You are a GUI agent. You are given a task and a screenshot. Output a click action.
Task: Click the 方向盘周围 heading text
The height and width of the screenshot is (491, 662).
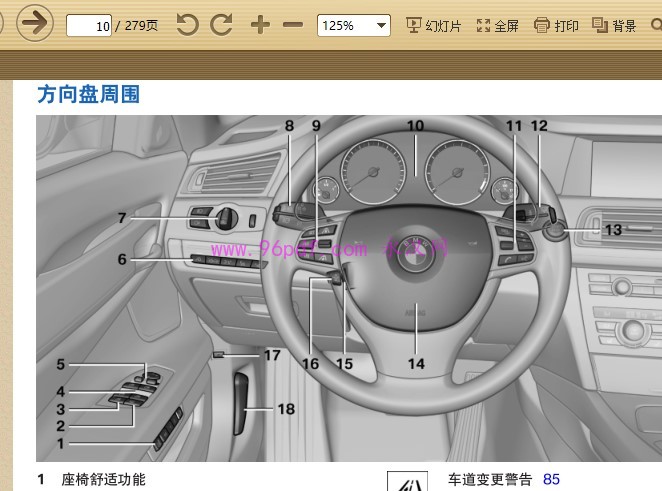[89, 94]
